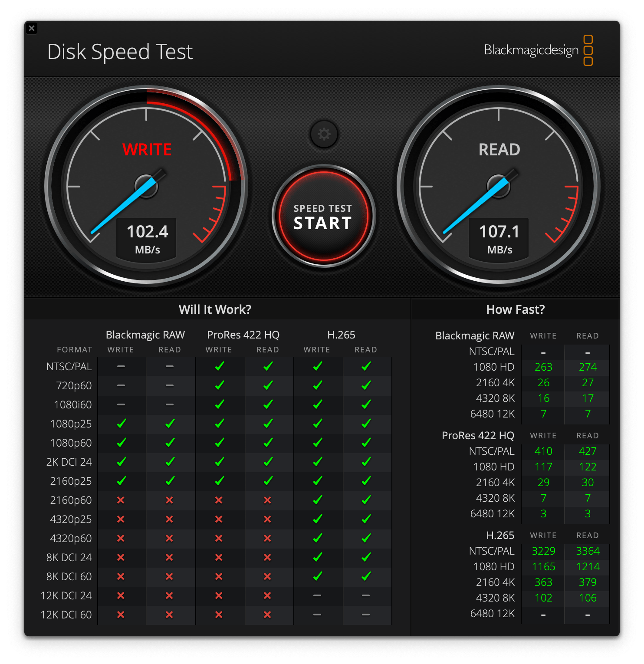
Task: Click H.265 read checkmark for 8K DCI 60
Action: [366, 576]
